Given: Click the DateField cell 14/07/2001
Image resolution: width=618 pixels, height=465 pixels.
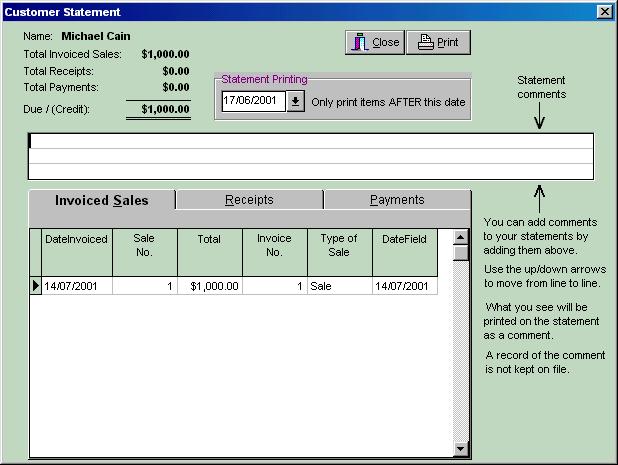Looking at the screenshot, I should (x=405, y=286).
